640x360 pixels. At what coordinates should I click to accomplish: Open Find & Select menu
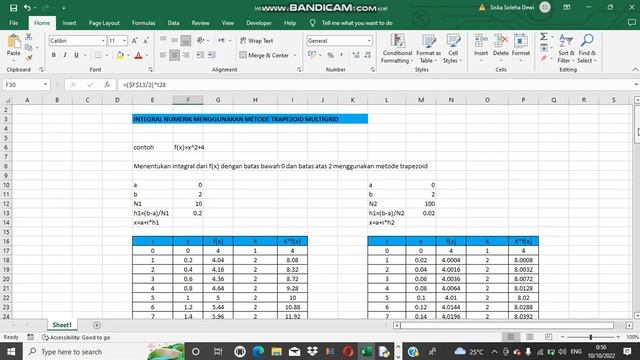pyautogui.click(x=587, y=49)
